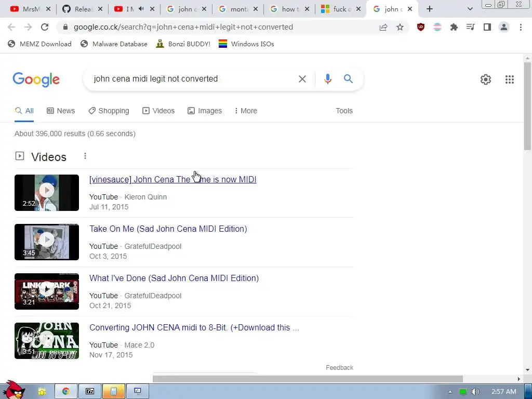This screenshot has width=532, height=399.
Task: Open the Chrome profile avatar
Action: click(504, 27)
